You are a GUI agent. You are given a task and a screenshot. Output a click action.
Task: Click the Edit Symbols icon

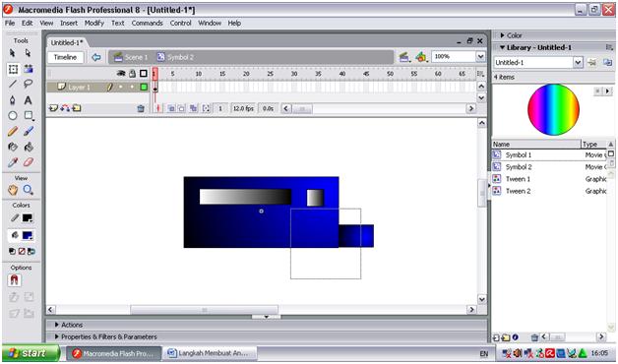coord(421,57)
